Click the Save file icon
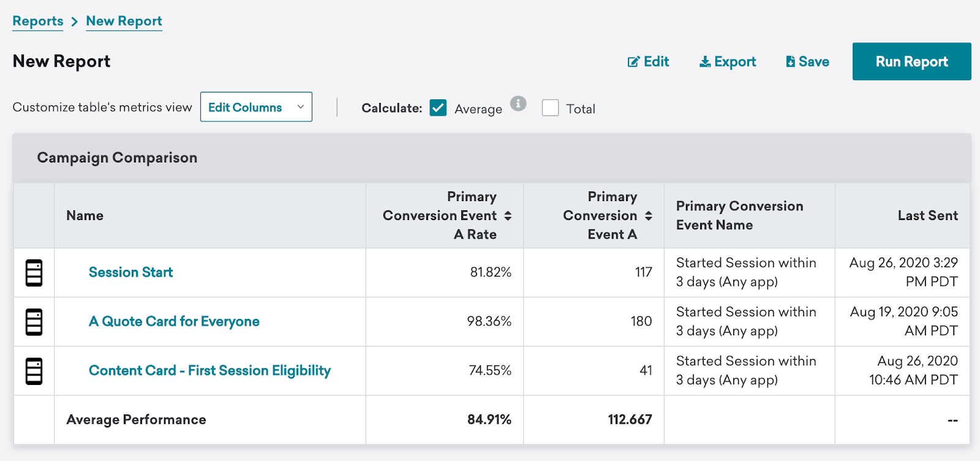Screen dimensions: 980x461 (791, 62)
